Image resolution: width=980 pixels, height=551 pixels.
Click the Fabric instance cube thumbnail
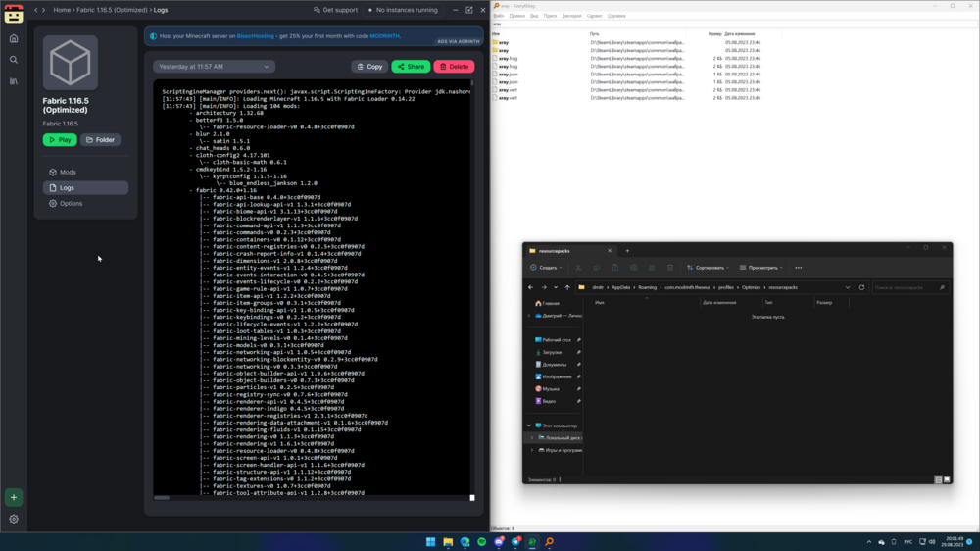[70, 63]
